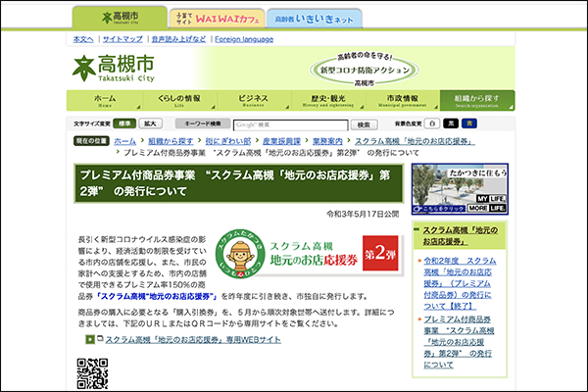
Task: Click the Google search input field
Action: coord(291,124)
